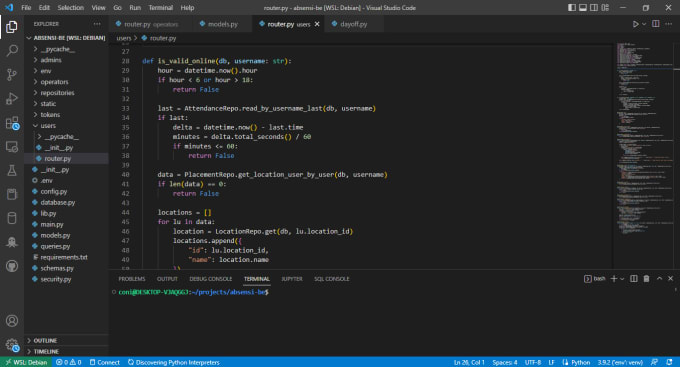The image size is (680, 367).
Task: Switch to the models.py editor tab
Action: click(x=223, y=24)
